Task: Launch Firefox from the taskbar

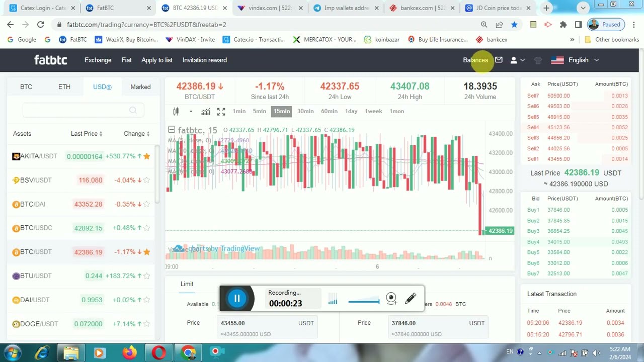Action: click(x=130, y=353)
